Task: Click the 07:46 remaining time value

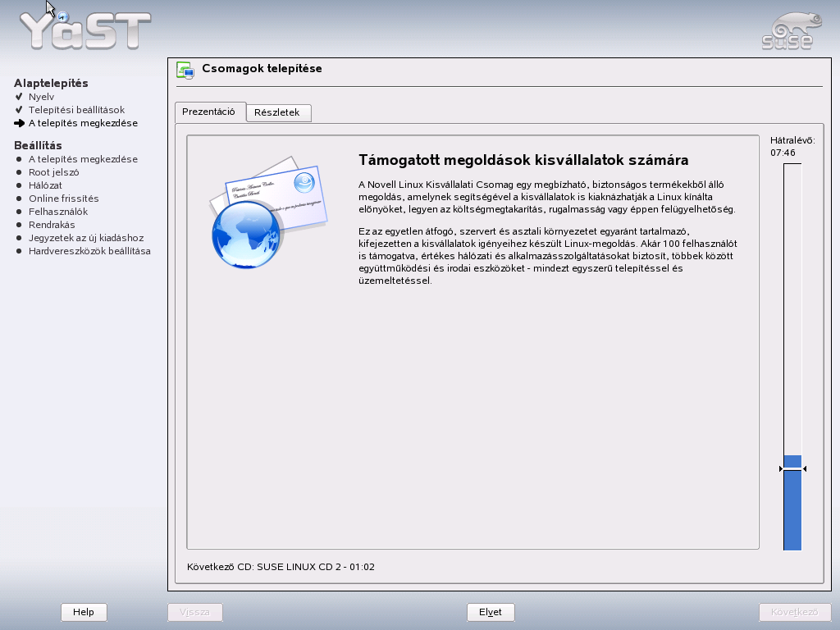Action: click(783, 153)
